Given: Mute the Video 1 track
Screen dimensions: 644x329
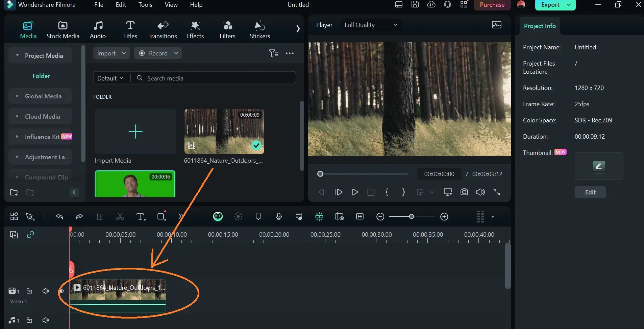Looking at the screenshot, I should coord(46,291).
